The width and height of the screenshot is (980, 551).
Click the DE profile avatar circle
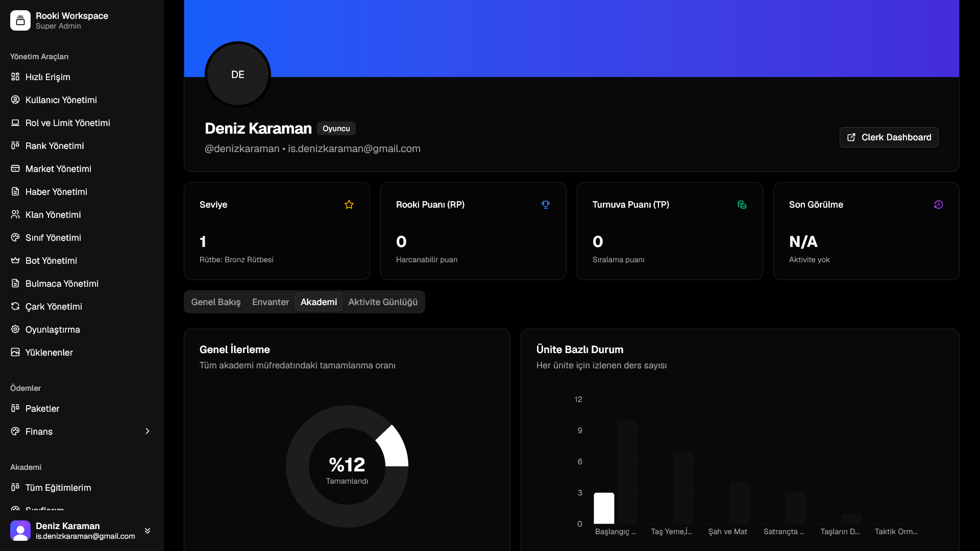point(238,74)
